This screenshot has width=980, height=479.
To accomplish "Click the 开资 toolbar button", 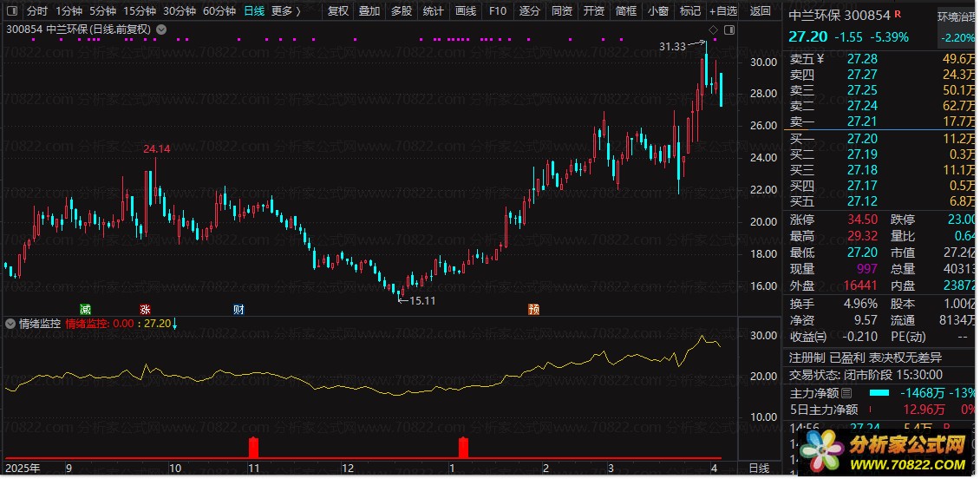I will (593, 10).
